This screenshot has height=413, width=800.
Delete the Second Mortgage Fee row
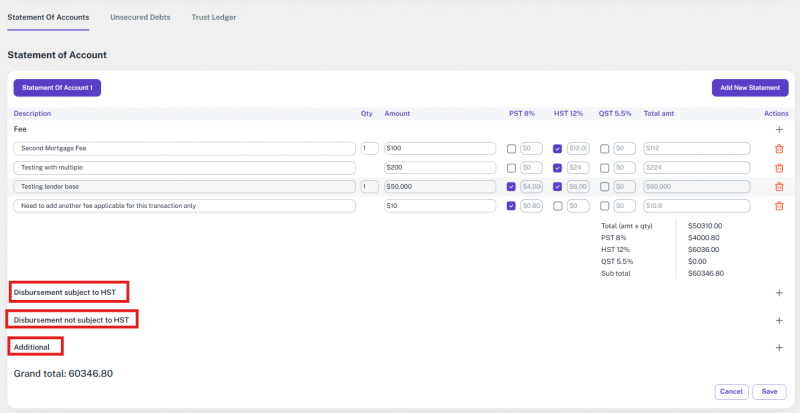779,149
